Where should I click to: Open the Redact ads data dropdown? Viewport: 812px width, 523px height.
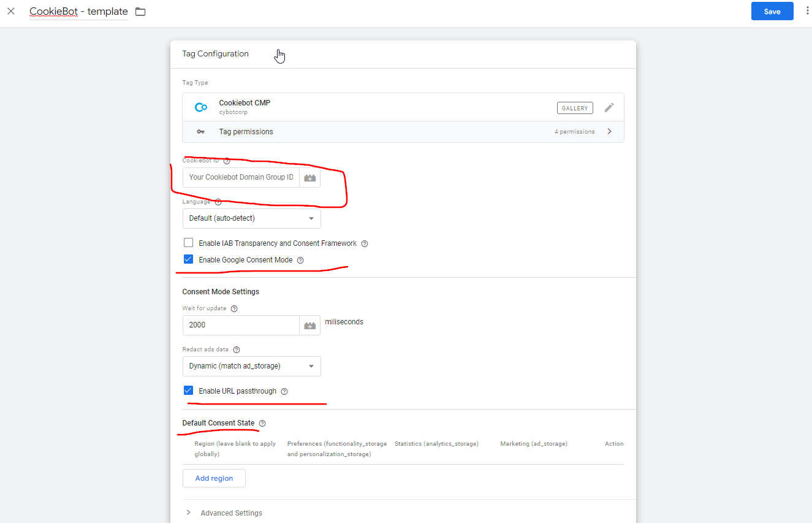click(x=251, y=367)
